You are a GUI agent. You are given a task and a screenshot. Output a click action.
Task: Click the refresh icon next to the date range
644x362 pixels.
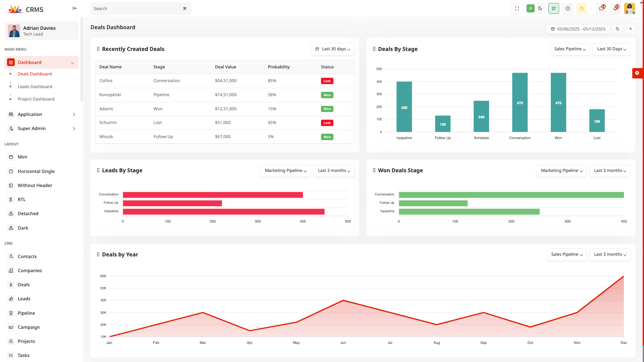pos(617,29)
